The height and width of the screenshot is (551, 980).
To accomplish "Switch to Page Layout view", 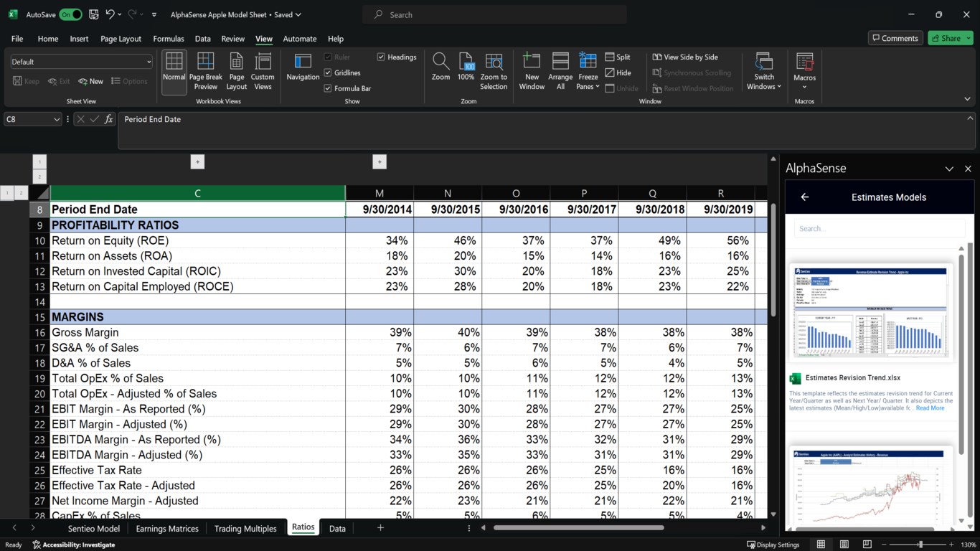I will [x=237, y=72].
